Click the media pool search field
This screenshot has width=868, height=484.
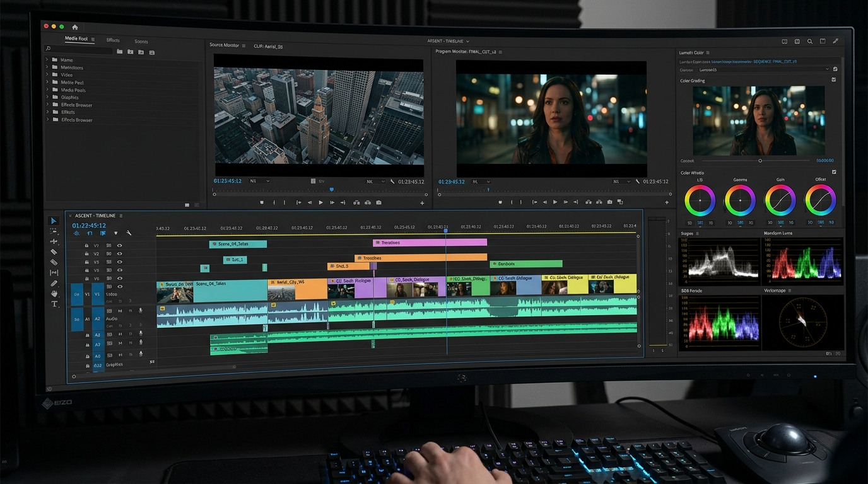(x=78, y=49)
